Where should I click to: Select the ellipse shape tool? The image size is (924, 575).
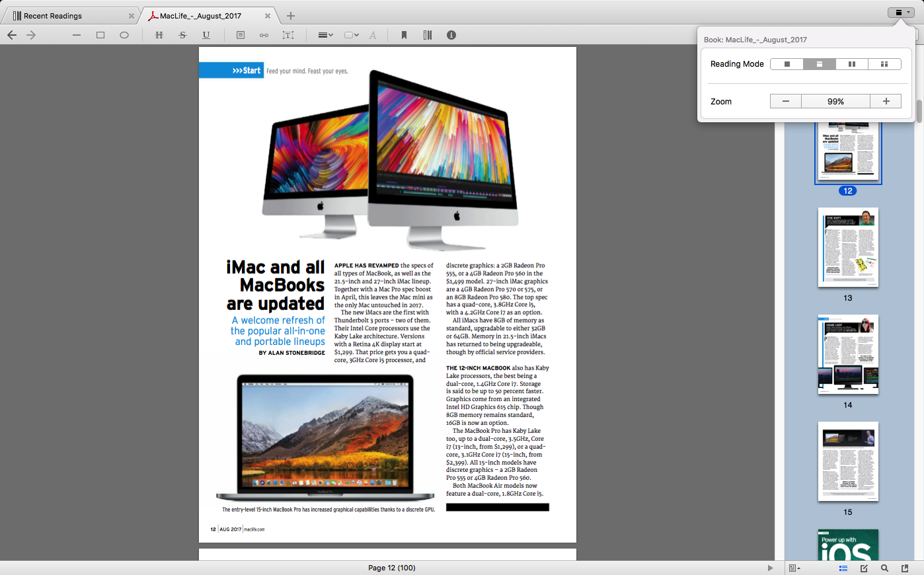point(124,35)
